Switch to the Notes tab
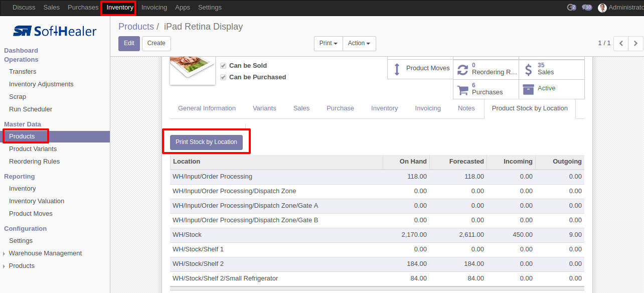Viewport: 644px width, 293px height. (x=466, y=108)
